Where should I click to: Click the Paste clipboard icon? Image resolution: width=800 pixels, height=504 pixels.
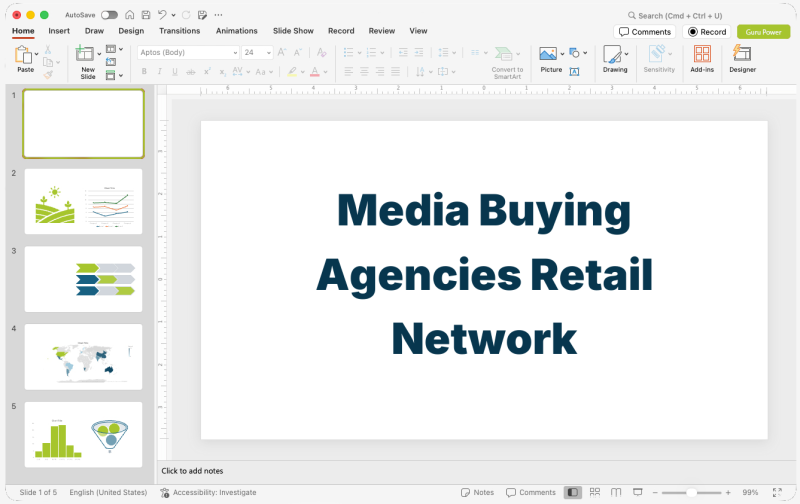(x=23, y=55)
